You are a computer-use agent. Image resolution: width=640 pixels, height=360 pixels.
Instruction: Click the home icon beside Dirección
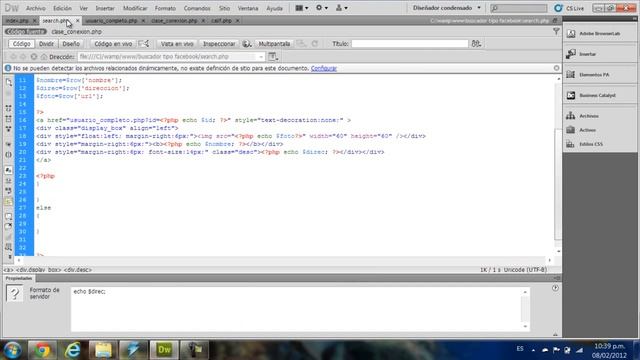(44, 57)
